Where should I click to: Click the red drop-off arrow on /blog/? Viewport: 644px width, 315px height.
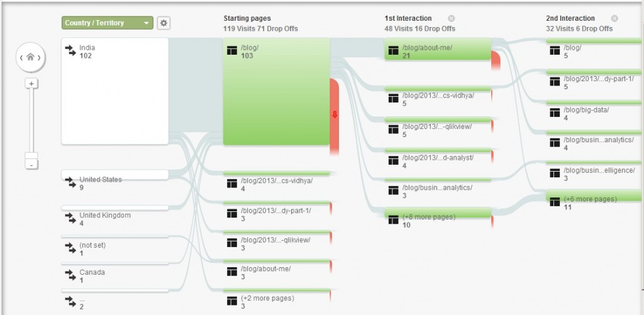click(x=335, y=114)
